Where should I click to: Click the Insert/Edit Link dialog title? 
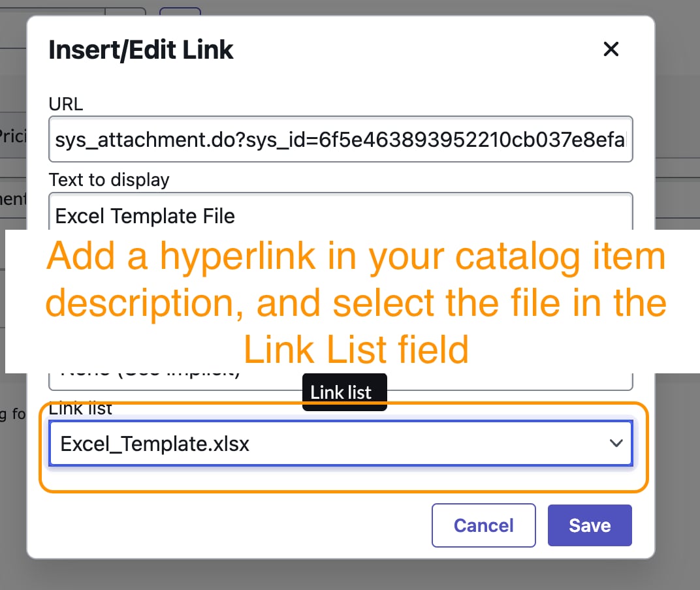click(x=141, y=50)
